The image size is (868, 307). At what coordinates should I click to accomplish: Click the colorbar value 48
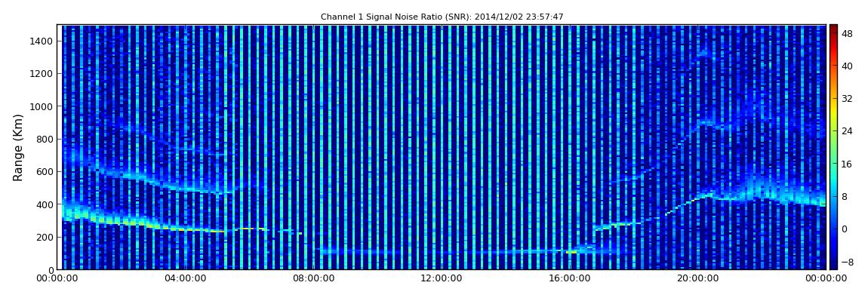[x=847, y=33]
